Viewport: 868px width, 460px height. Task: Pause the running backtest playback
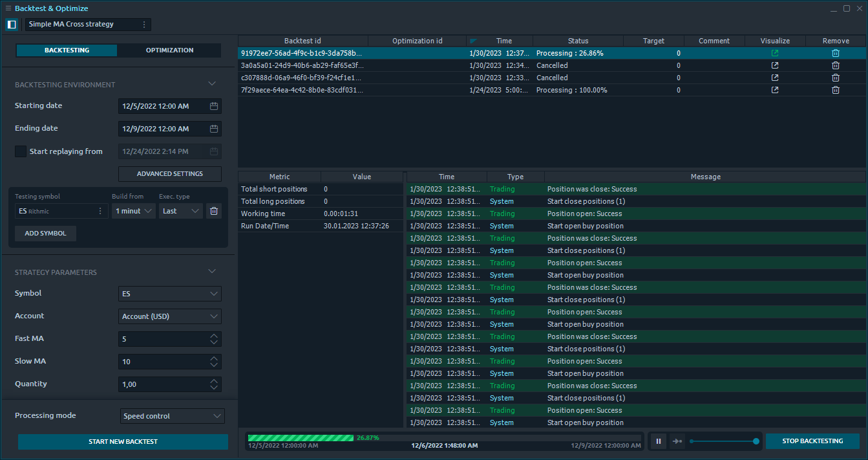point(659,441)
